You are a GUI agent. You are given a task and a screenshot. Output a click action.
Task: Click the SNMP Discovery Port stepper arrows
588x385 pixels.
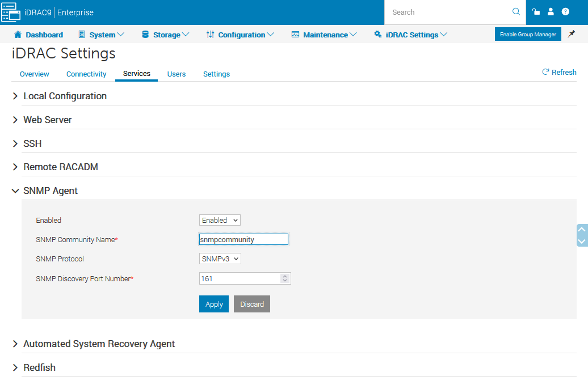pyautogui.click(x=285, y=278)
